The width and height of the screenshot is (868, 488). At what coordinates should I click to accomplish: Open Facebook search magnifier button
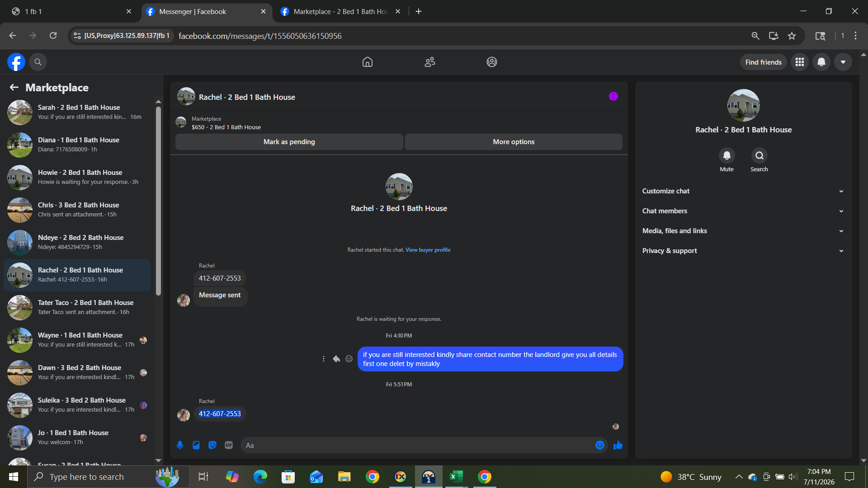38,62
